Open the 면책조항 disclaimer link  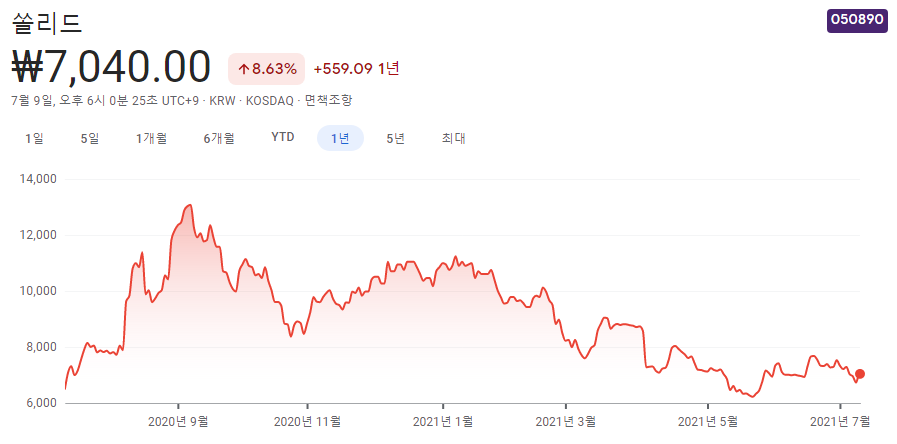coord(328,101)
